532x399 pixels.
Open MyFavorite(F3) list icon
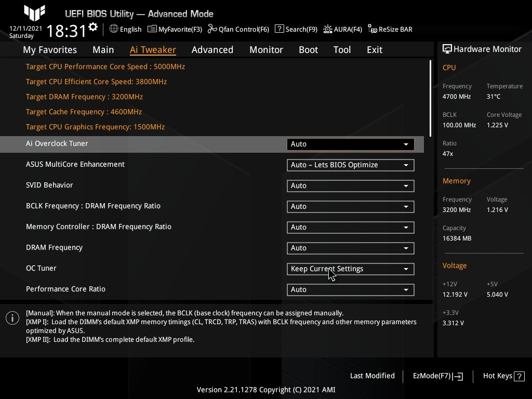[x=152, y=29]
